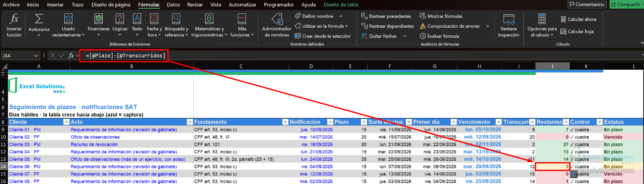Open Opciones para el cálculo

(x=542, y=25)
